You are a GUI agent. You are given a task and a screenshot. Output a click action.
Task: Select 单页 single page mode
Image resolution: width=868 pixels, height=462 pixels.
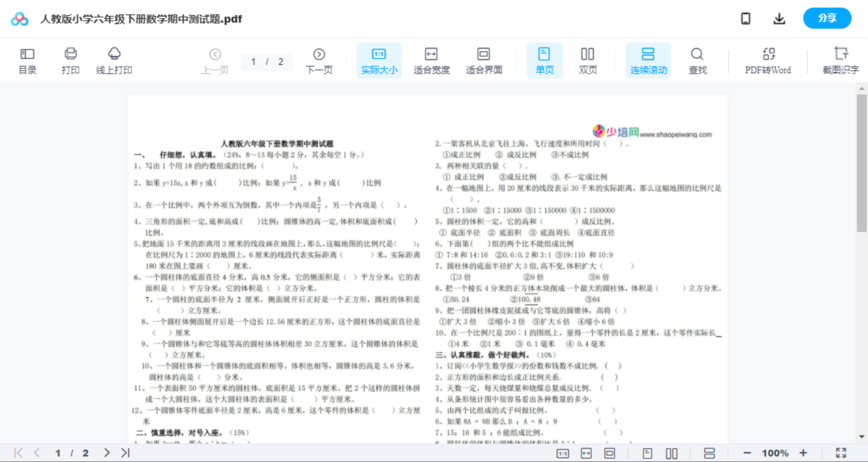tap(544, 60)
